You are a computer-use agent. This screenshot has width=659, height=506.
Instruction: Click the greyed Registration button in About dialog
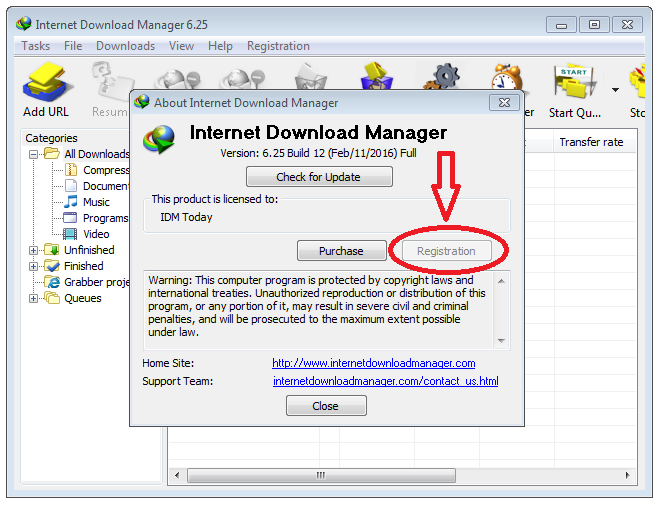(446, 251)
